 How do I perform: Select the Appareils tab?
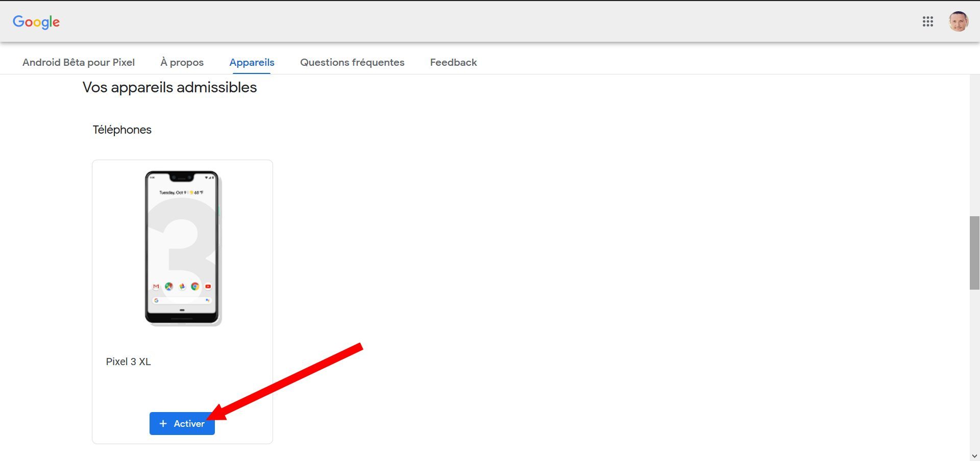(x=252, y=62)
